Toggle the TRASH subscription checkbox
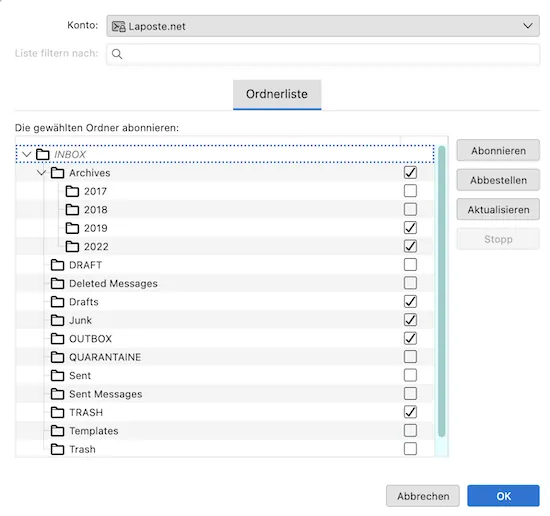 410,412
